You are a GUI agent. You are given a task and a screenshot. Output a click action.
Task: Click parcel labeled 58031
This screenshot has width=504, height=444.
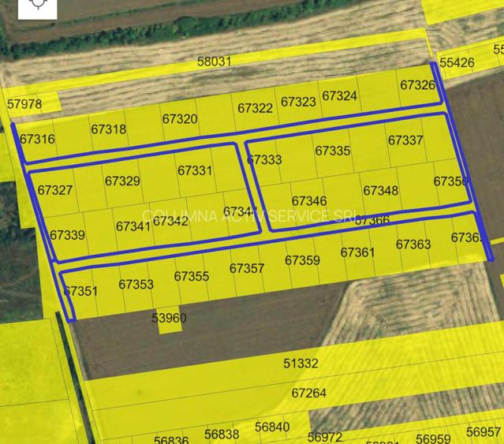(x=214, y=61)
